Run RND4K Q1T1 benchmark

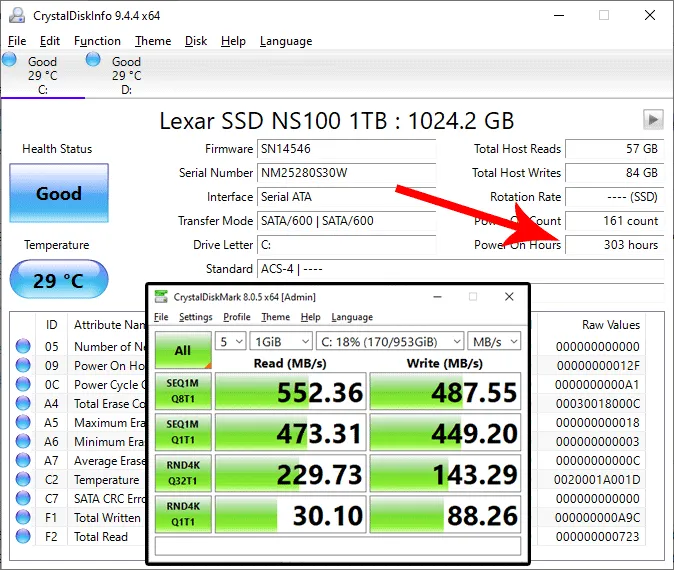183,514
